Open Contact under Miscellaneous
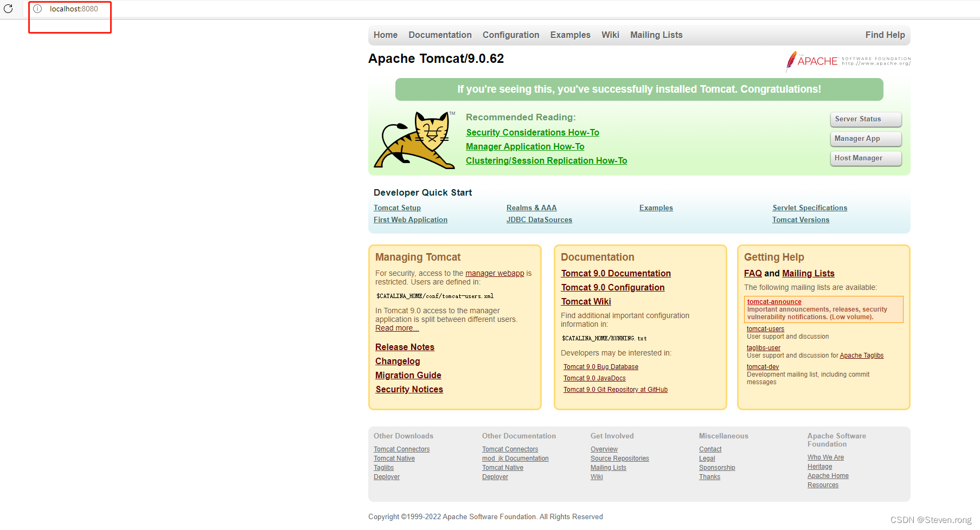The image size is (980, 530). point(710,449)
